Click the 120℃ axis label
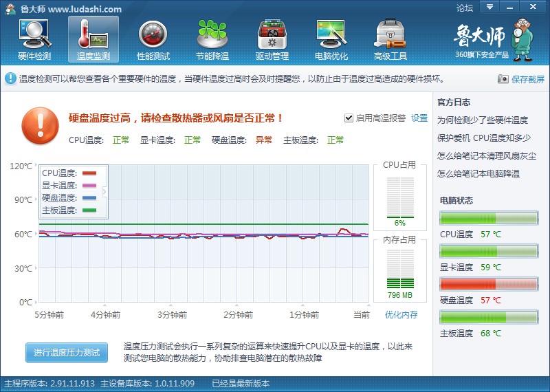The image size is (550, 392). coord(21,166)
